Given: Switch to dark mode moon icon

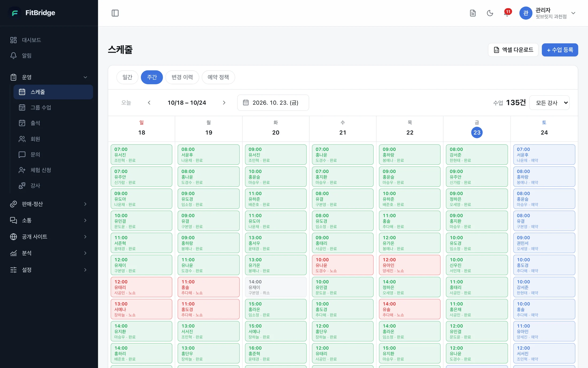Looking at the screenshot, I should 490,13.
